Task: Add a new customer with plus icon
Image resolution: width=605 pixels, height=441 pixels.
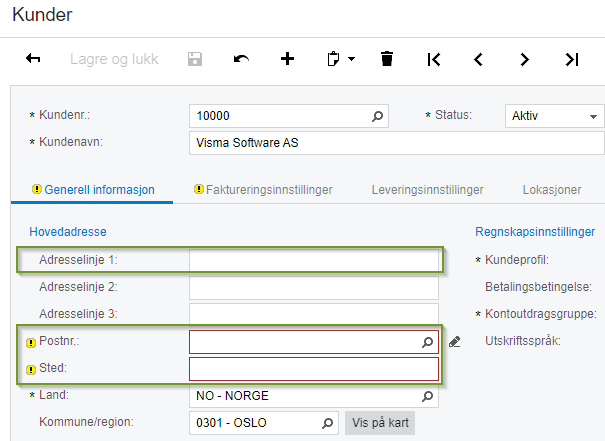Action: pyautogui.click(x=287, y=59)
